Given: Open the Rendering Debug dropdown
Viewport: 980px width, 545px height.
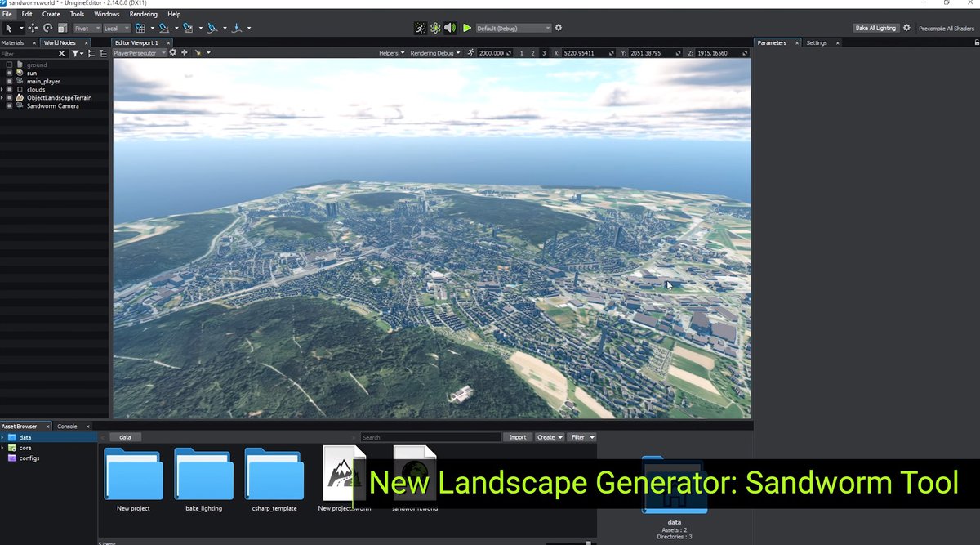Looking at the screenshot, I should [x=434, y=53].
